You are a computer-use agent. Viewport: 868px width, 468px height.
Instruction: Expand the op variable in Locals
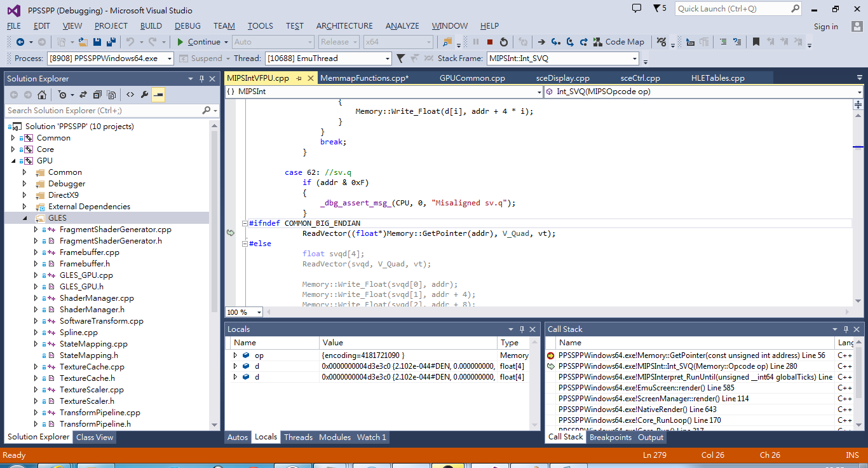[235, 355]
